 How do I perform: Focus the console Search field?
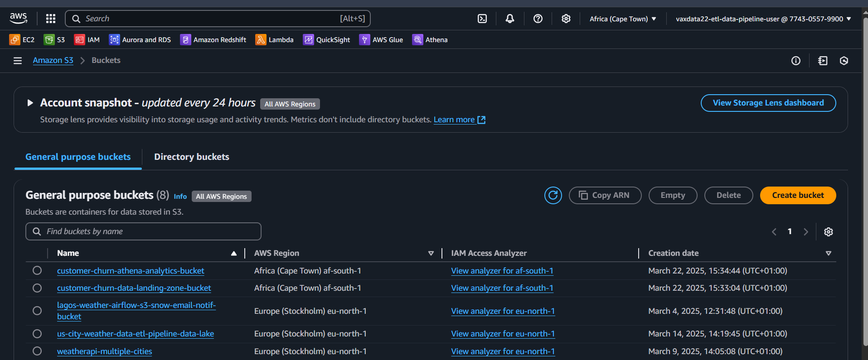[218, 19]
